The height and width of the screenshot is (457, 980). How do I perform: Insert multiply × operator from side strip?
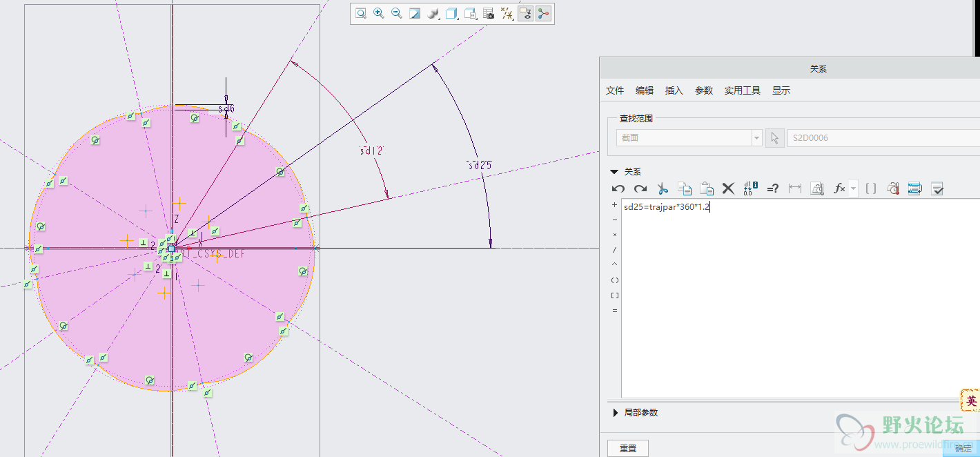[615, 235]
